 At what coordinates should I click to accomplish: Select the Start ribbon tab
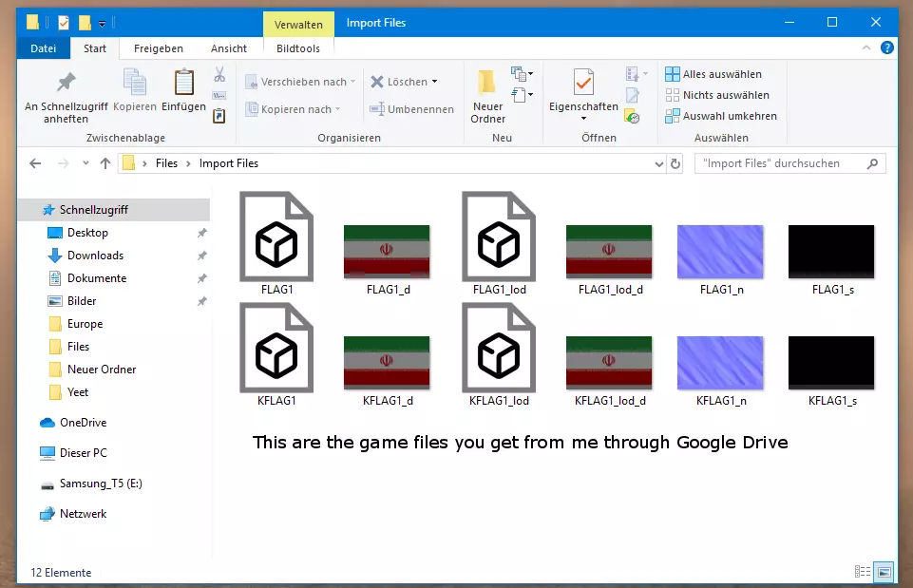pos(95,48)
